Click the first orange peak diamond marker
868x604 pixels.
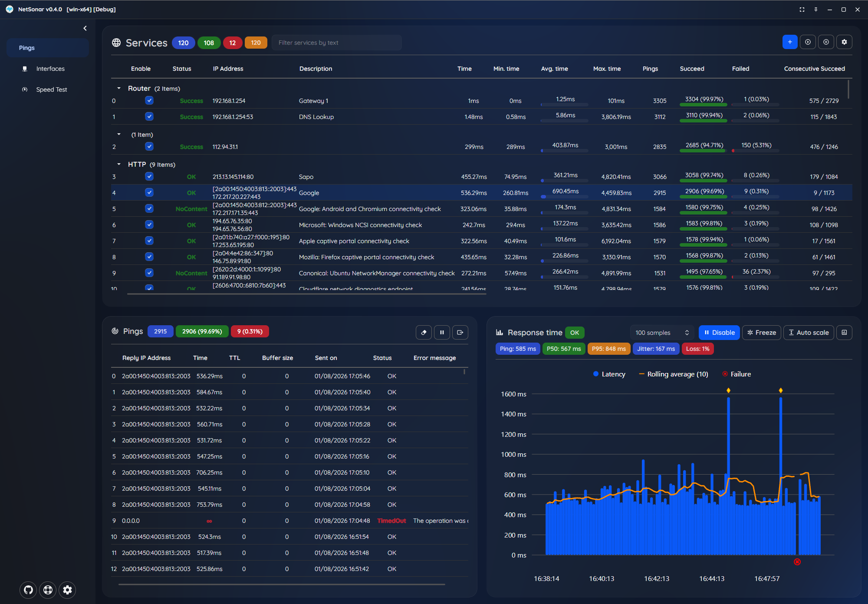(728, 390)
